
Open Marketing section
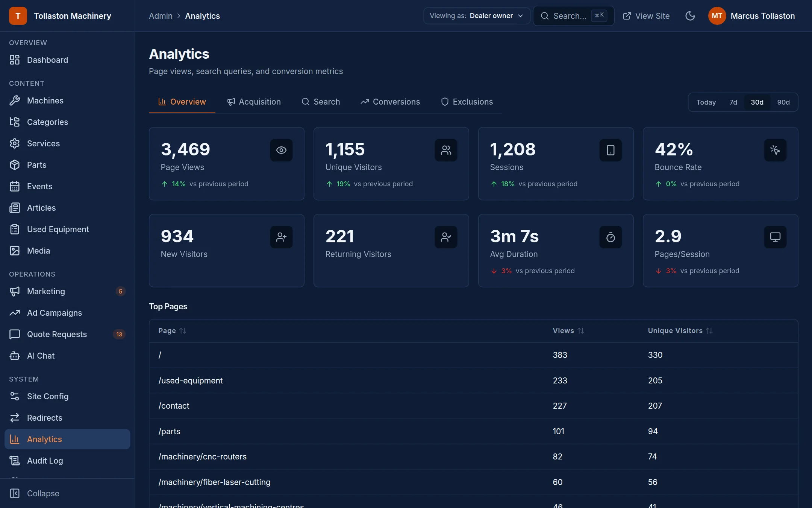[x=67, y=291]
